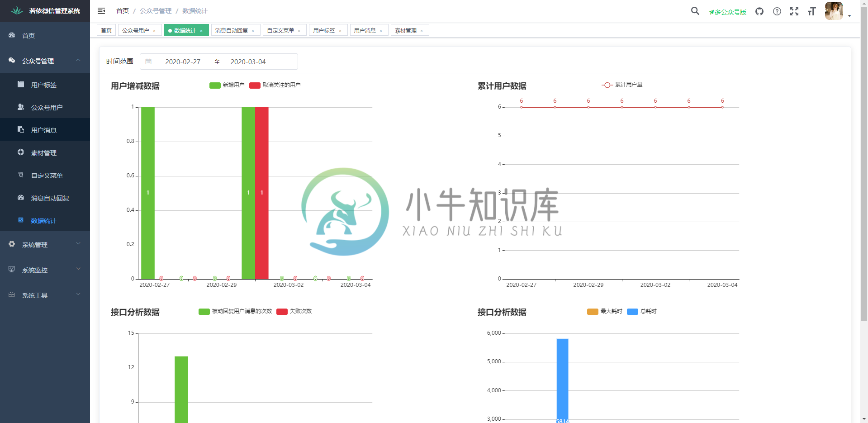
Task: Toggle the 取消关注的用户 legend series
Action: click(x=275, y=85)
